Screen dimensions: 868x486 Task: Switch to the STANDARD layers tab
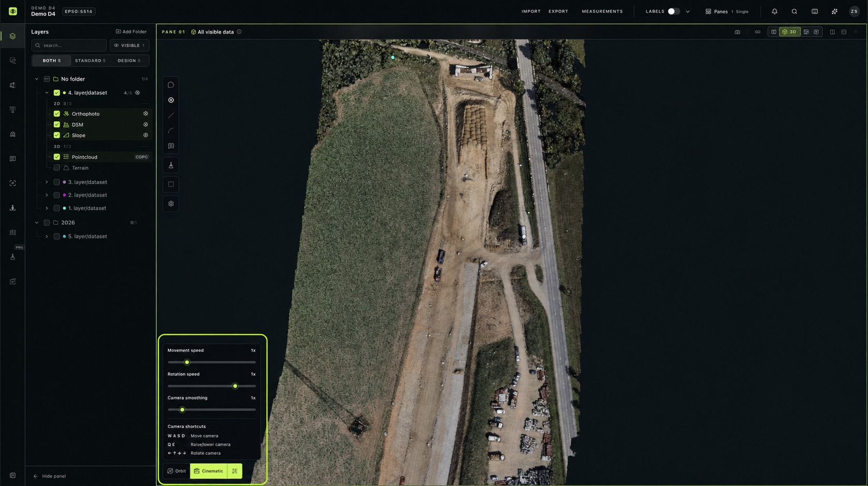coord(90,61)
